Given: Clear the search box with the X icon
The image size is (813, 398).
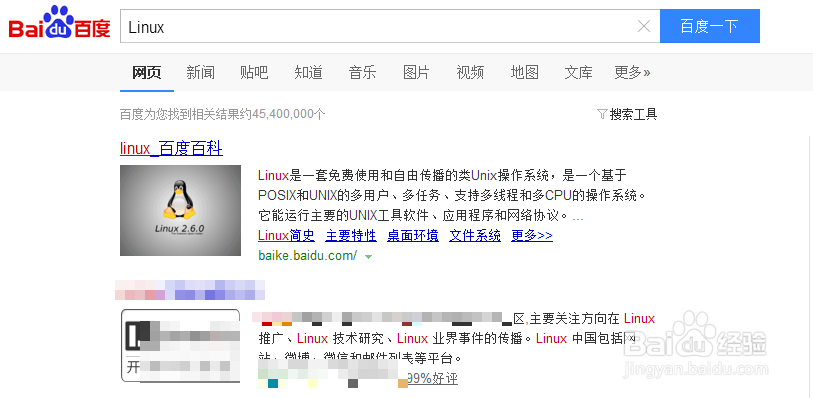Looking at the screenshot, I should (643, 26).
